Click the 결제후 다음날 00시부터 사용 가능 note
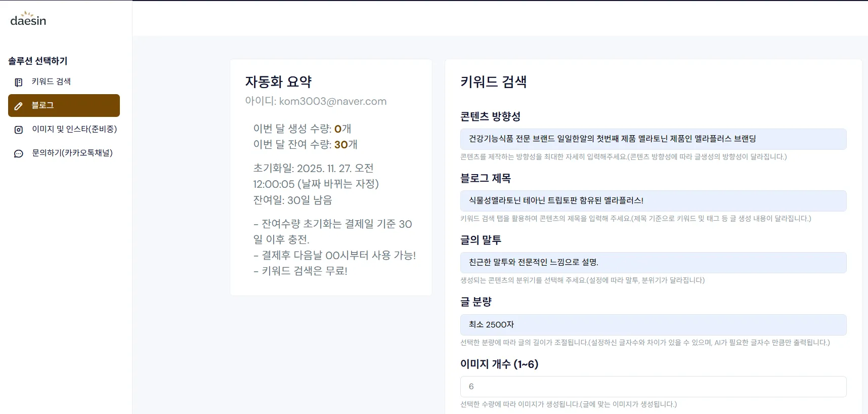Viewport: 868px width, 414px height. (x=335, y=255)
